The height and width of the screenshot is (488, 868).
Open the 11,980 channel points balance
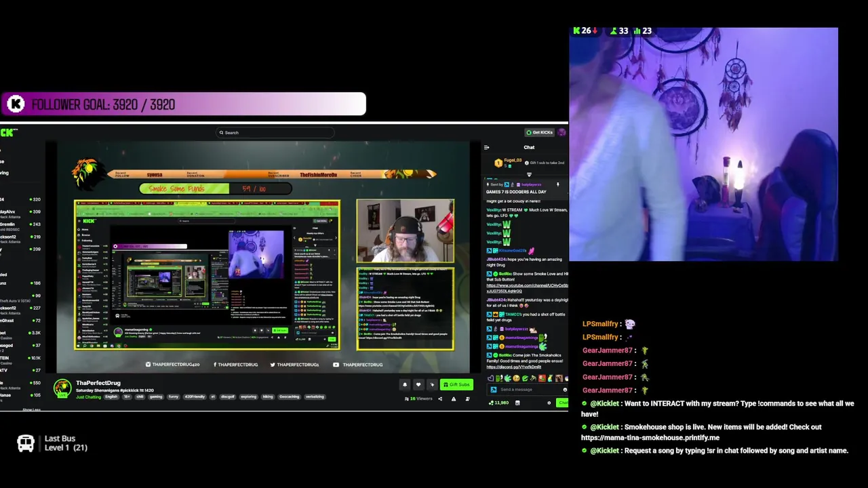coord(498,403)
